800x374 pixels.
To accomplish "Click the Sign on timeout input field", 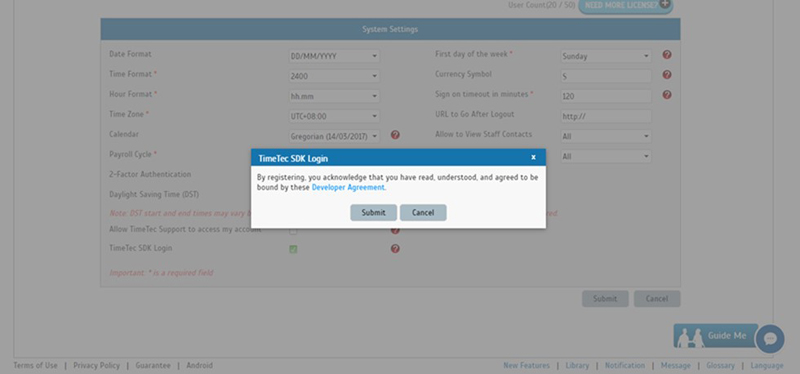I will [606, 96].
